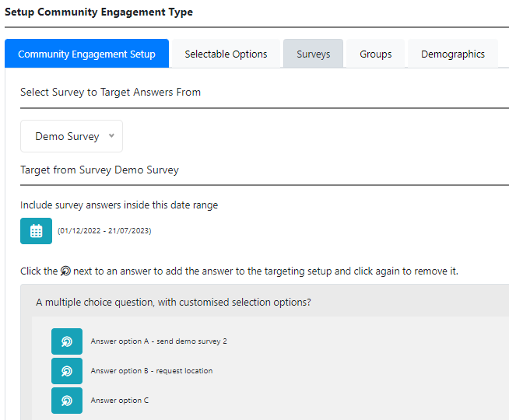Add Answer option A to targeting

67,341
